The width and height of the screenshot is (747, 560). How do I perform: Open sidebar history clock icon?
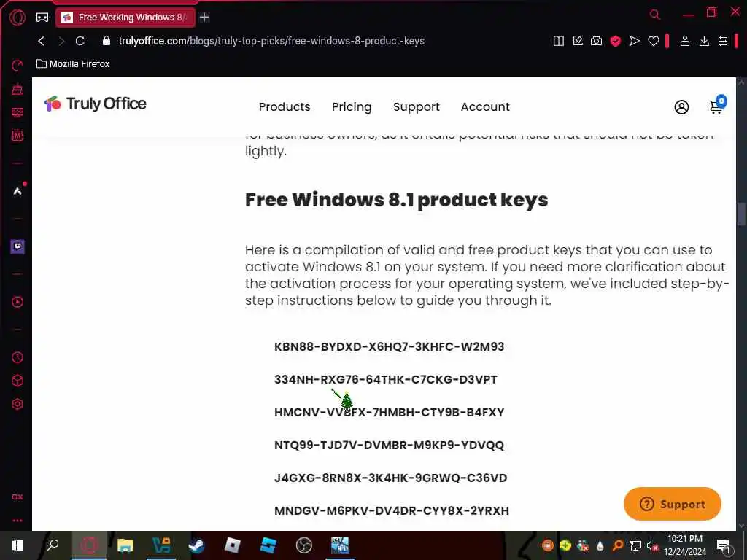point(18,357)
